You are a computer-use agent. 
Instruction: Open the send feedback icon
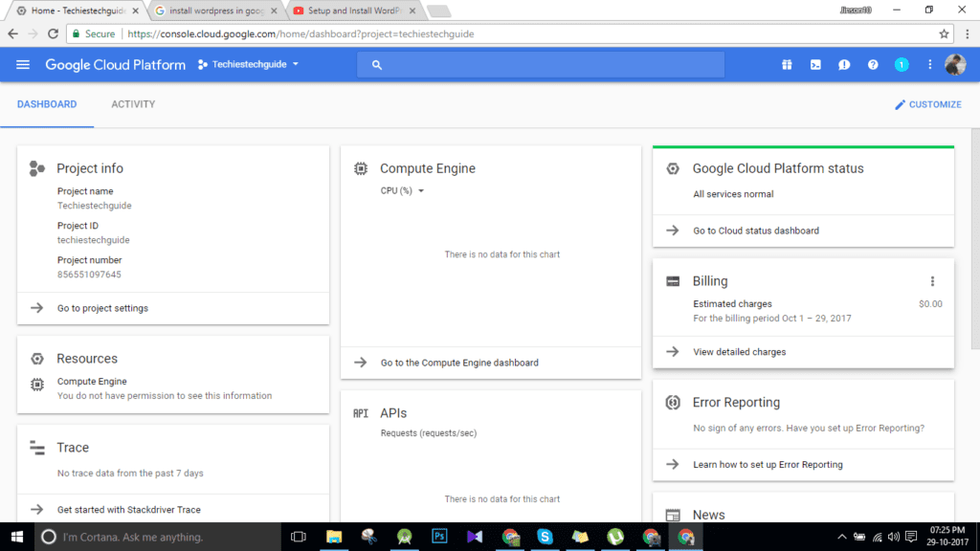pos(844,64)
